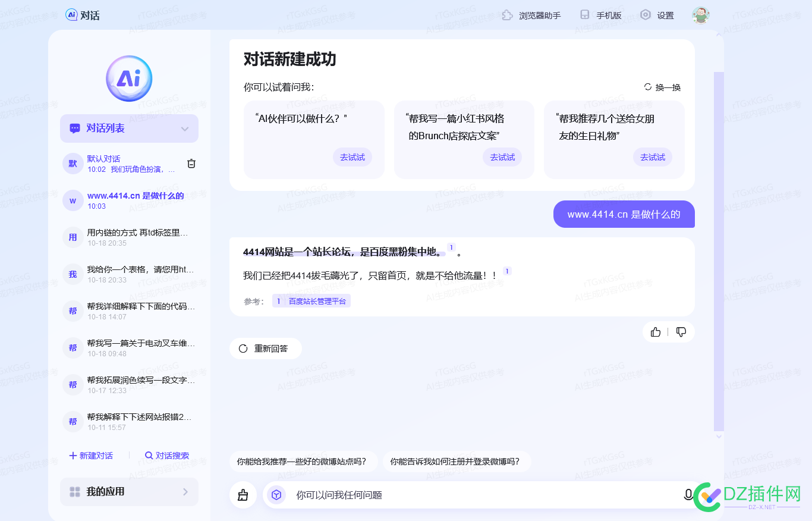Click the large Ai bubble logo in sidebar
The image size is (812, 521).
(129, 79)
